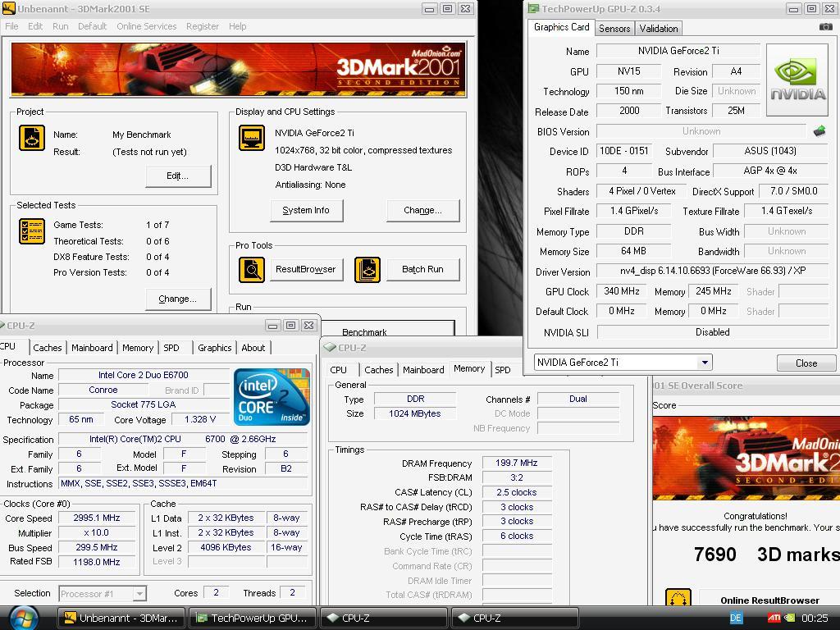Click the Close button in GPU-Z
840x630 pixels.
coord(806,363)
